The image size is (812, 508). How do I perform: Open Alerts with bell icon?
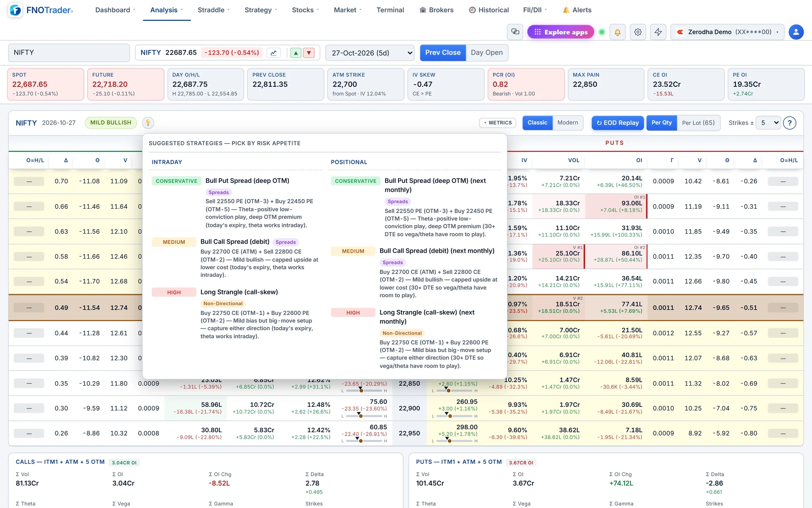pyautogui.click(x=577, y=10)
